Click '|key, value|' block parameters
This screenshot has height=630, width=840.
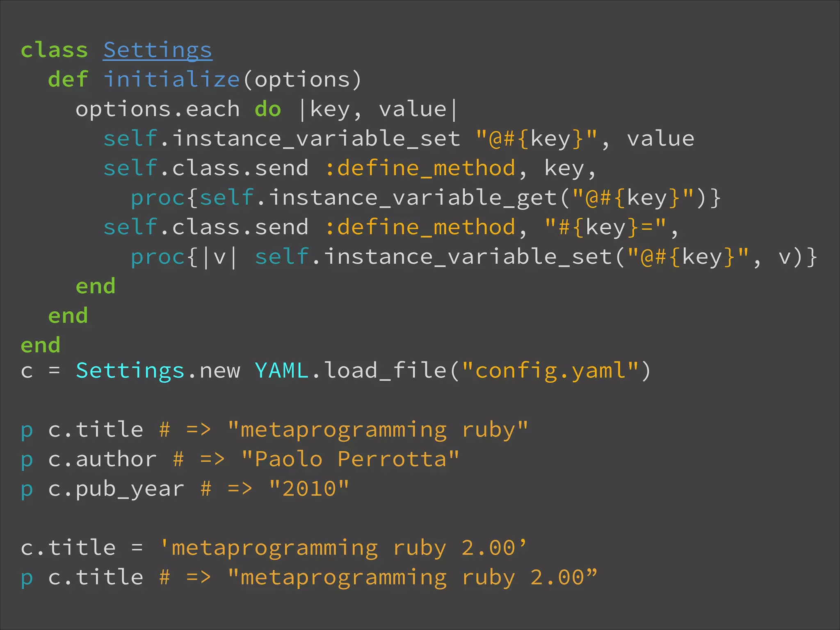[378, 109]
